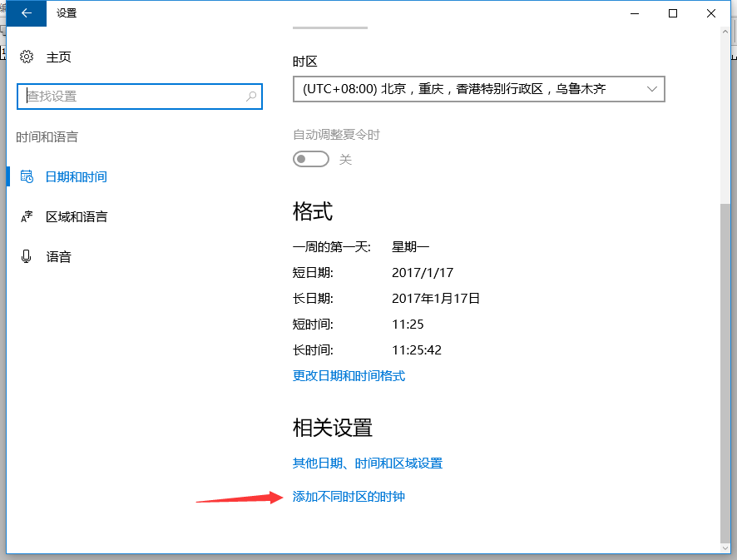
Task: Minimize the Settings window
Action: pyautogui.click(x=634, y=13)
